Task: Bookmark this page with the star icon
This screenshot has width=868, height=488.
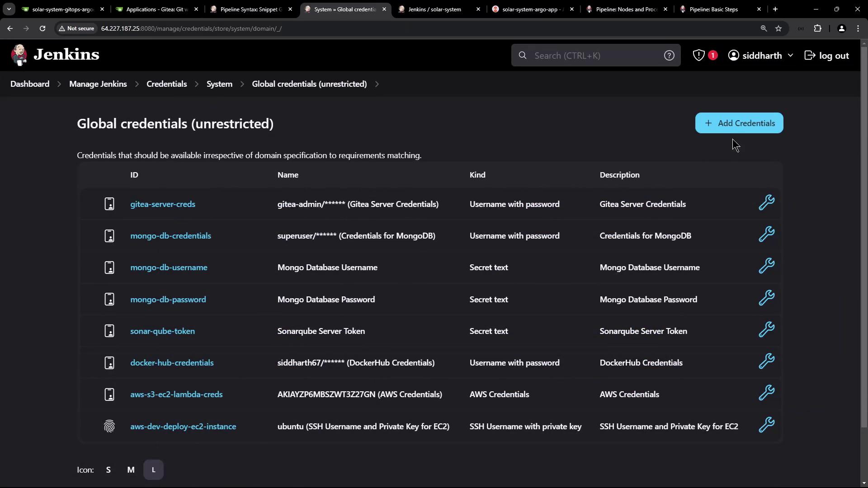Action: point(778,28)
